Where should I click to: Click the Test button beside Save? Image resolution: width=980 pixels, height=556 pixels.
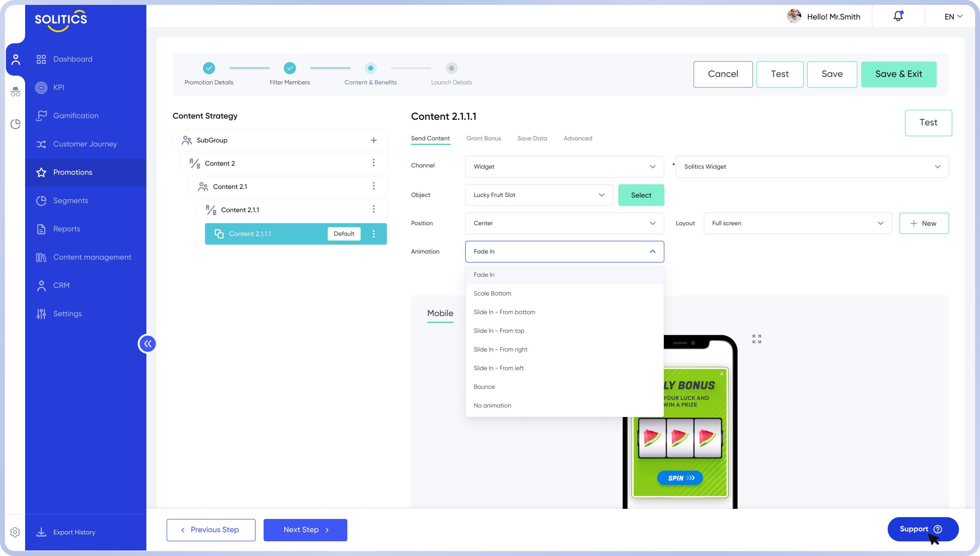780,74
